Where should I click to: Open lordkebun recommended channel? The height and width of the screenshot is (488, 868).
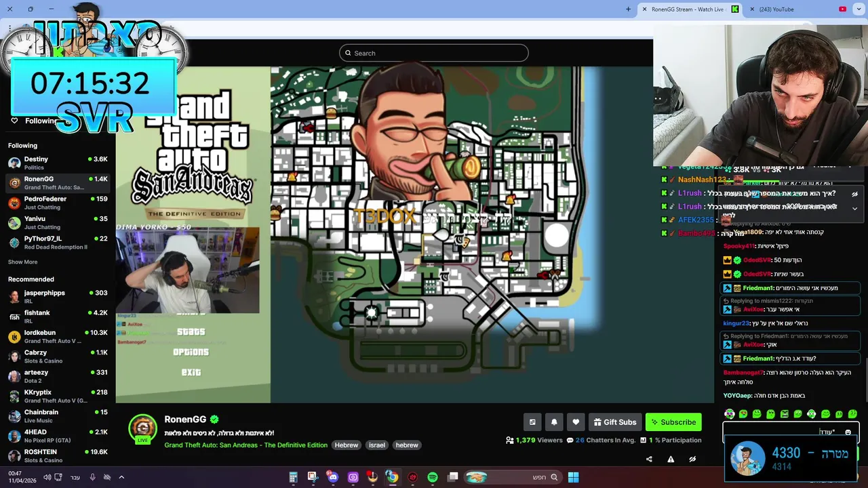click(58, 337)
